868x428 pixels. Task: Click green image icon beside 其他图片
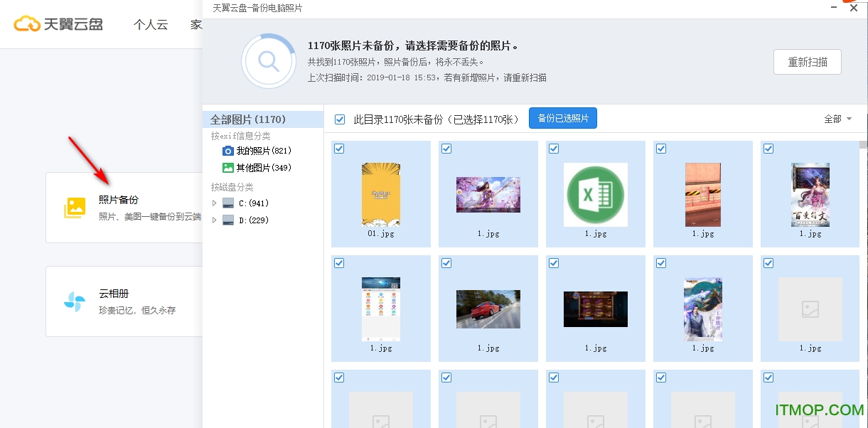point(228,168)
